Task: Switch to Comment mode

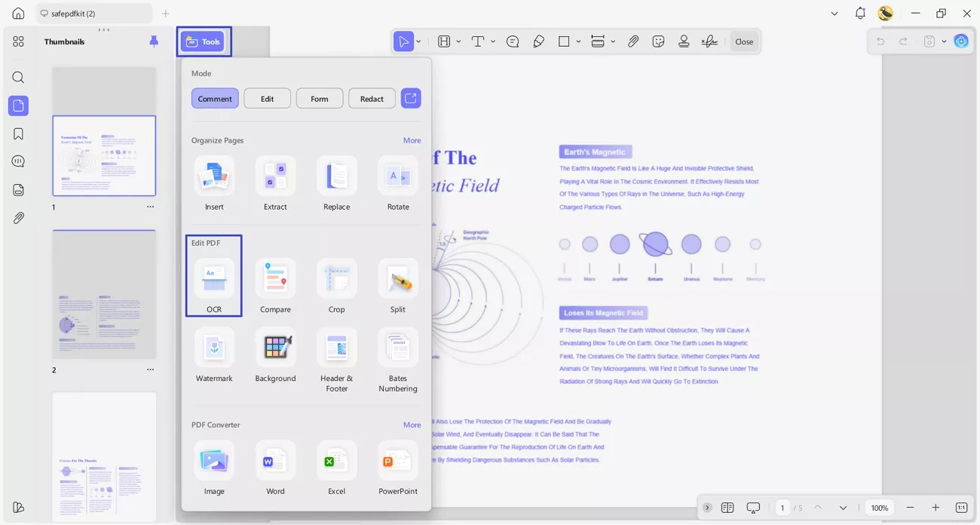Action: tap(215, 99)
